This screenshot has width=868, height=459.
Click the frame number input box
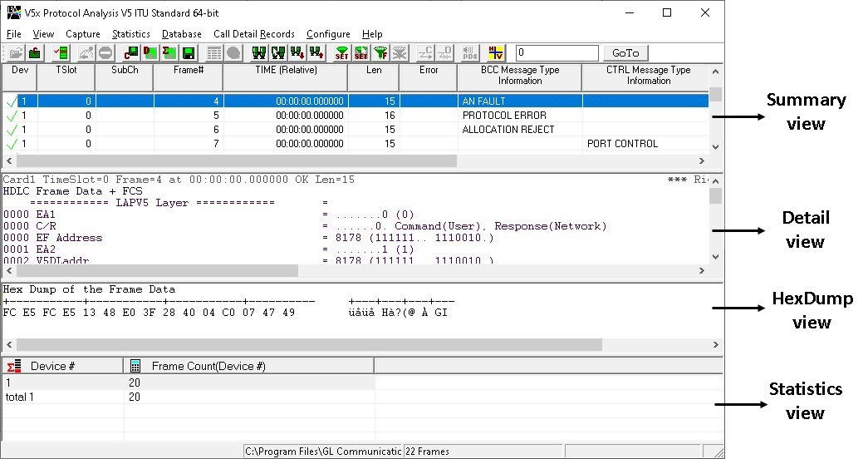coord(557,53)
